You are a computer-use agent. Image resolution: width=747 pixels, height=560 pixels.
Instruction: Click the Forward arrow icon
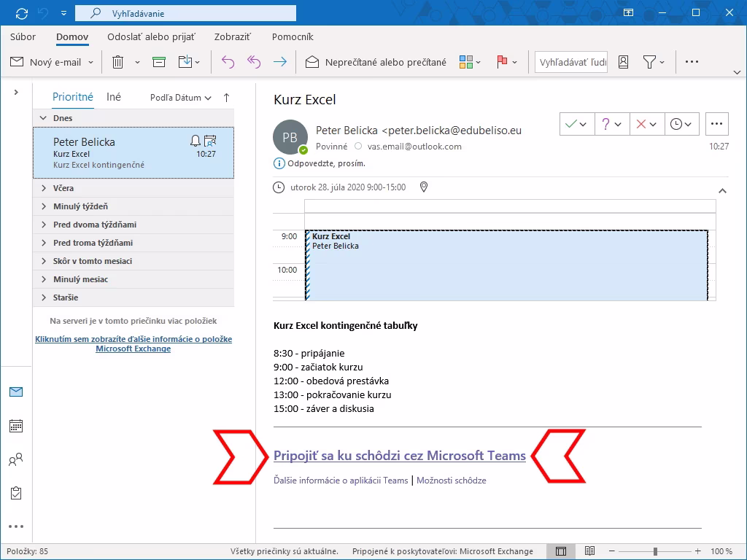[280, 62]
